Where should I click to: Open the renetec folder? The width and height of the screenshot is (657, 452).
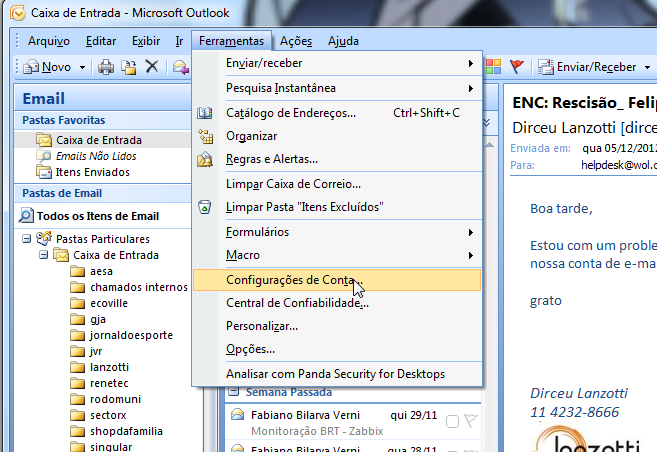pos(109,383)
